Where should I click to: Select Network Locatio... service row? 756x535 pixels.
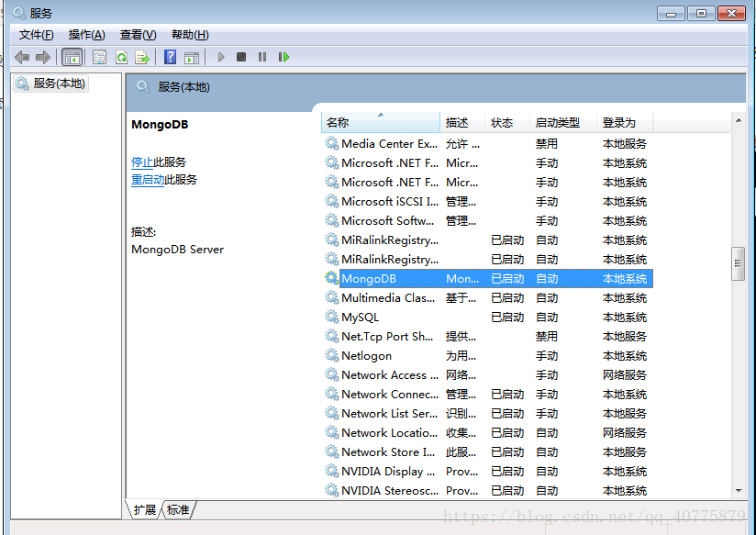point(487,433)
